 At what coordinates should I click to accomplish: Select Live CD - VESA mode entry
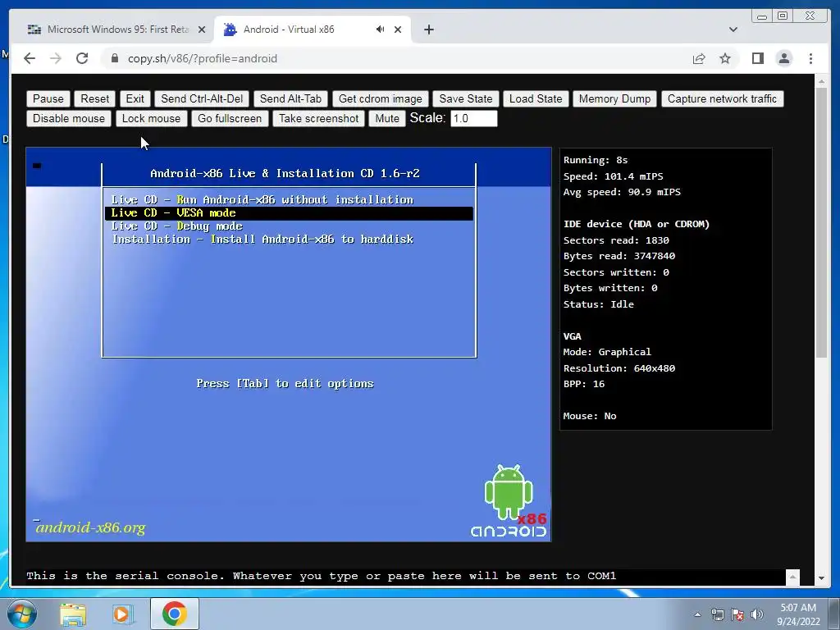click(x=289, y=213)
